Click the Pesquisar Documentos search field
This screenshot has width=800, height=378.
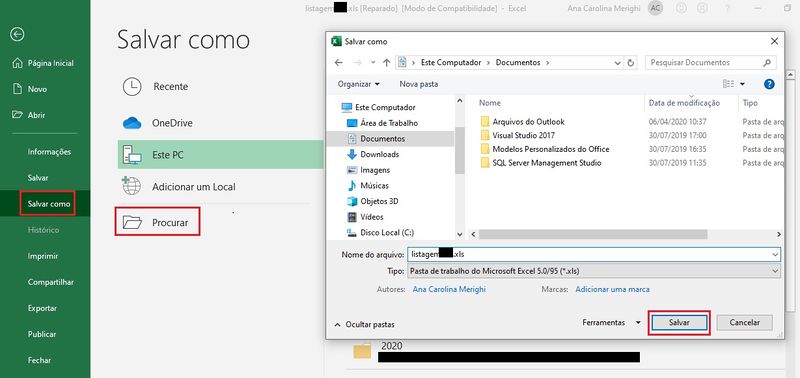711,63
